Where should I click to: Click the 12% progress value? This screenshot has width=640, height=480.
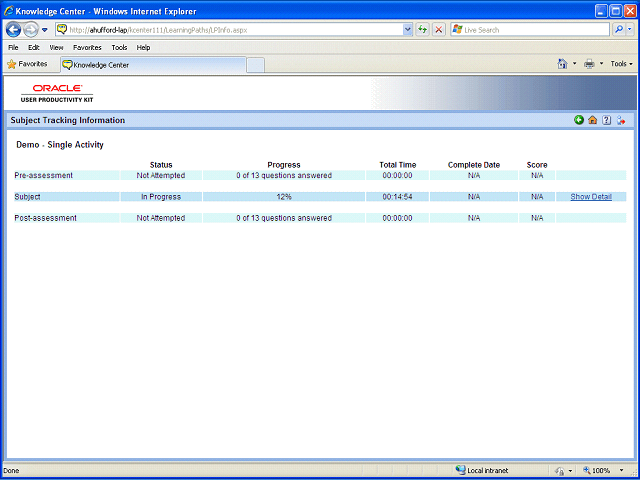(284, 197)
